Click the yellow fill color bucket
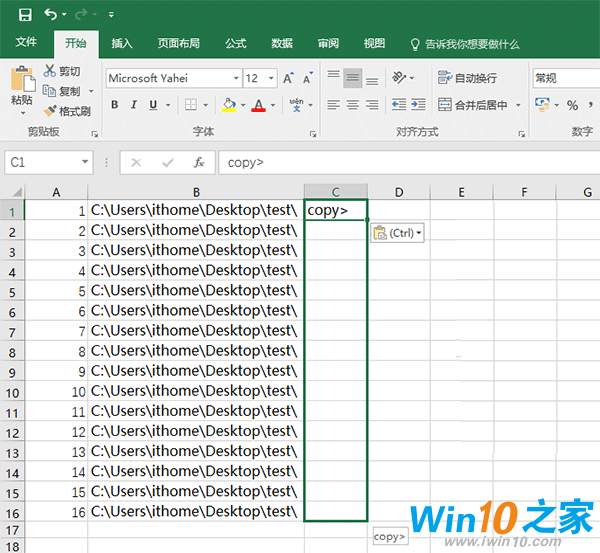This screenshot has width=600, height=553. click(x=229, y=105)
